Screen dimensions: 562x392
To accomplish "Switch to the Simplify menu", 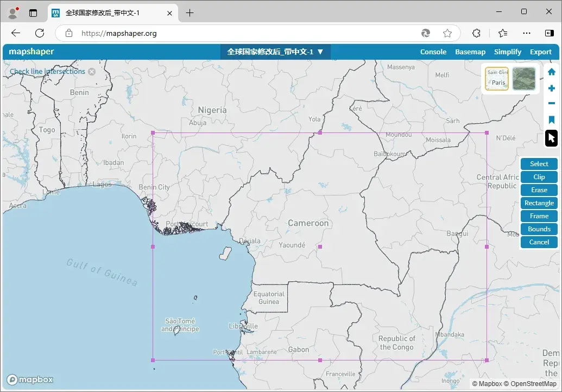I will tap(507, 52).
